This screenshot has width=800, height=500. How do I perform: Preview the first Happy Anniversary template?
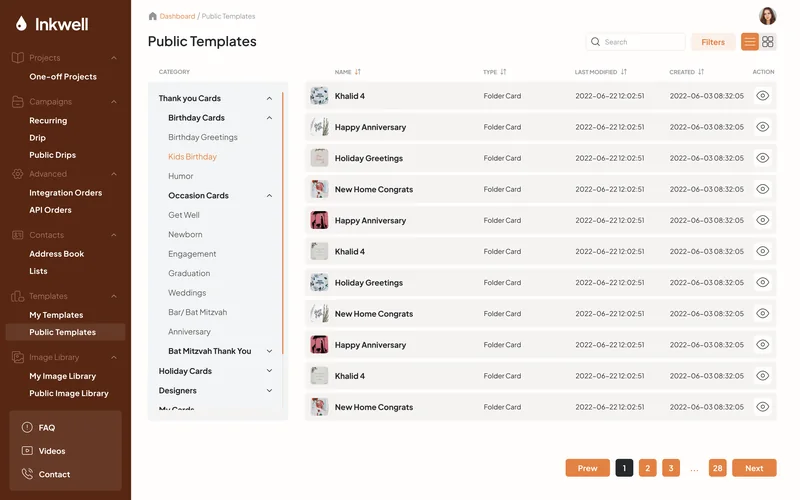click(762, 127)
